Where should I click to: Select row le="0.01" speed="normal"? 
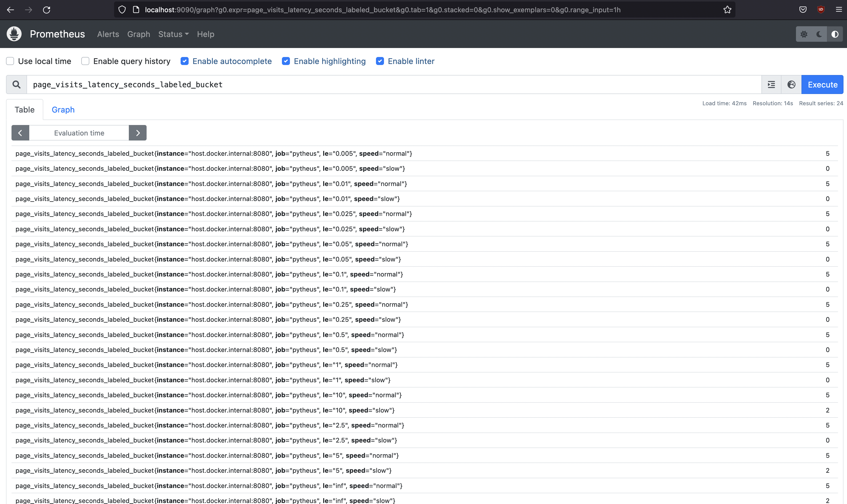tap(425, 184)
